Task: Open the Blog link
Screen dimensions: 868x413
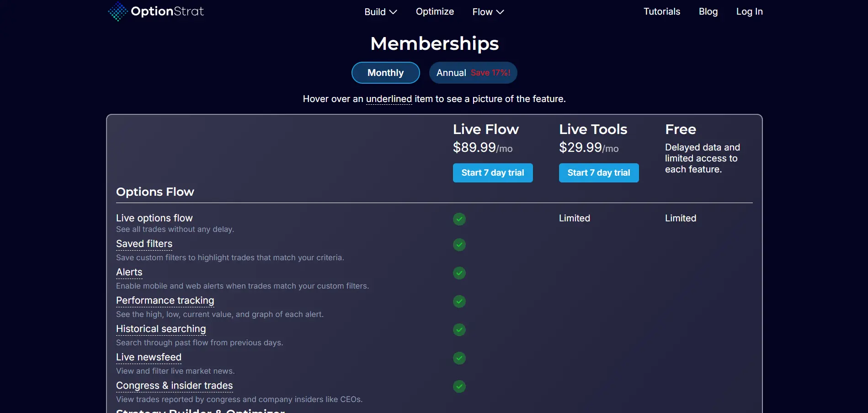Action: pos(708,11)
